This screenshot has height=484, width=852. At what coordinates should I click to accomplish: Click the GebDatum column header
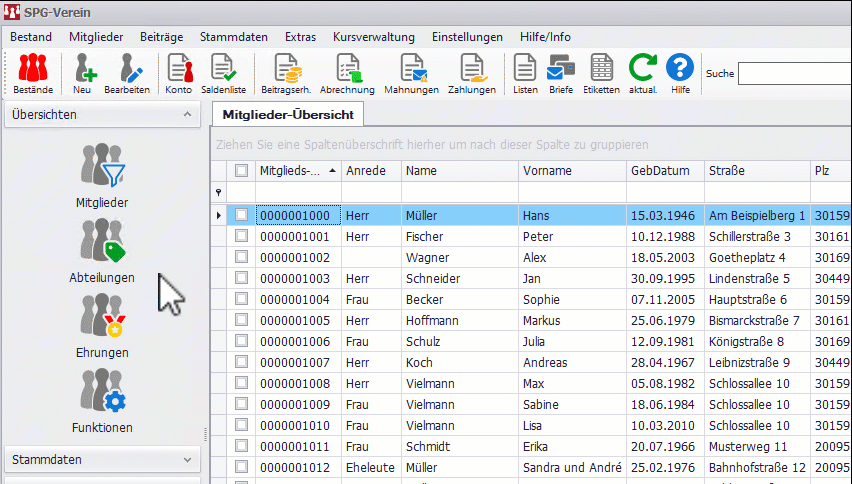pos(660,171)
